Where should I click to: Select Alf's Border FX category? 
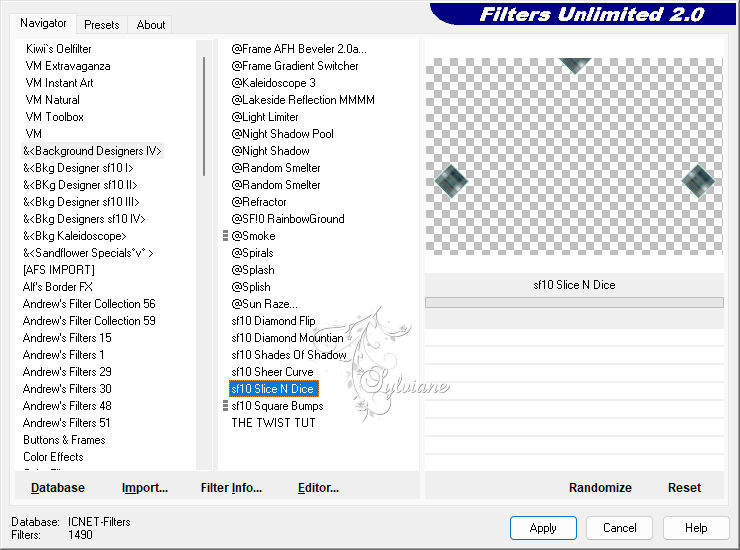pyautogui.click(x=58, y=287)
